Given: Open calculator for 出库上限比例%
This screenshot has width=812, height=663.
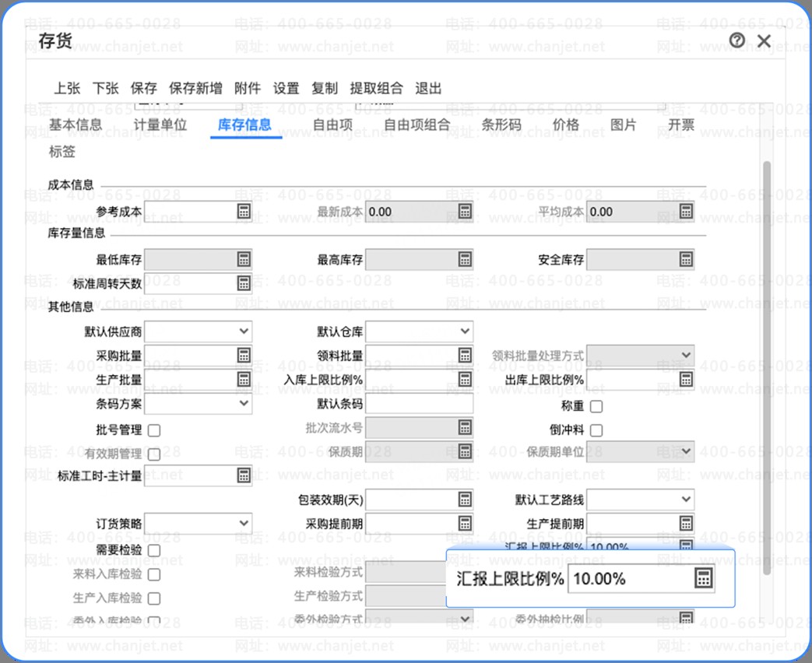Looking at the screenshot, I should tap(686, 379).
